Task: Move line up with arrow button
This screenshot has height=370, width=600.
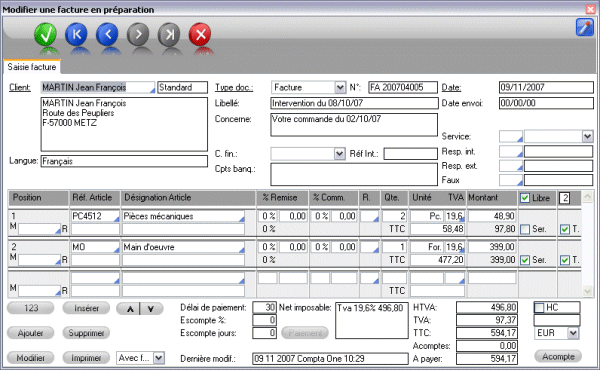Action: coord(130,309)
